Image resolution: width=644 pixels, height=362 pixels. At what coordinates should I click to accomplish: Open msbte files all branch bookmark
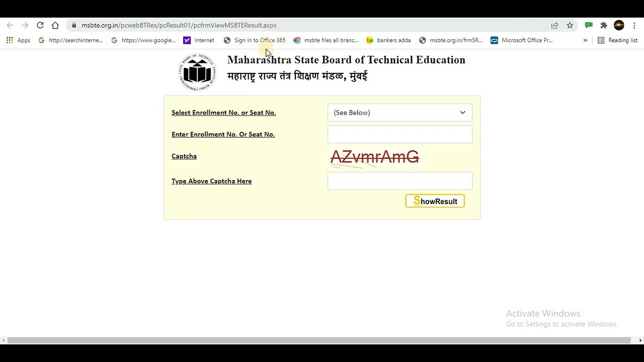point(326,40)
